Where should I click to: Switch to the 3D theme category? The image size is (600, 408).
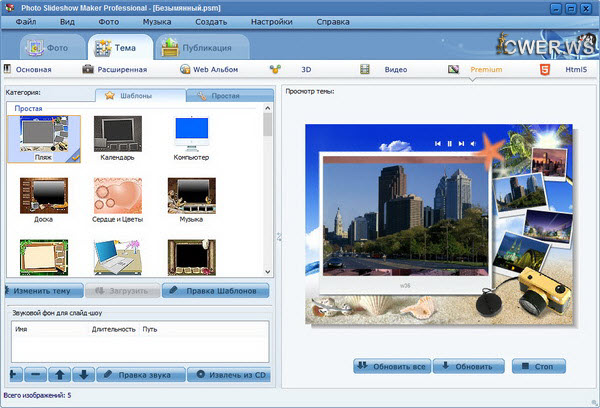point(293,70)
